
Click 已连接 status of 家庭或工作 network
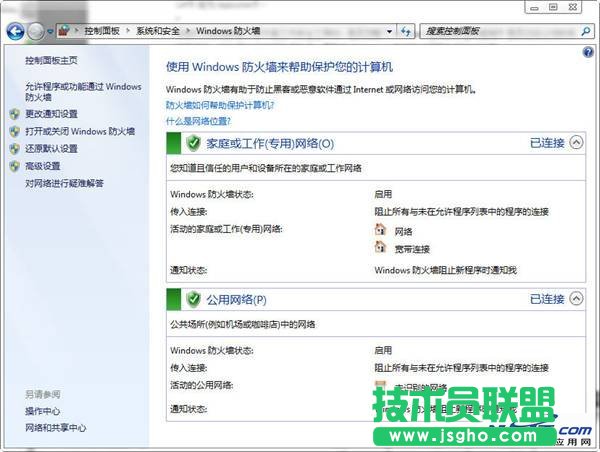coord(547,143)
